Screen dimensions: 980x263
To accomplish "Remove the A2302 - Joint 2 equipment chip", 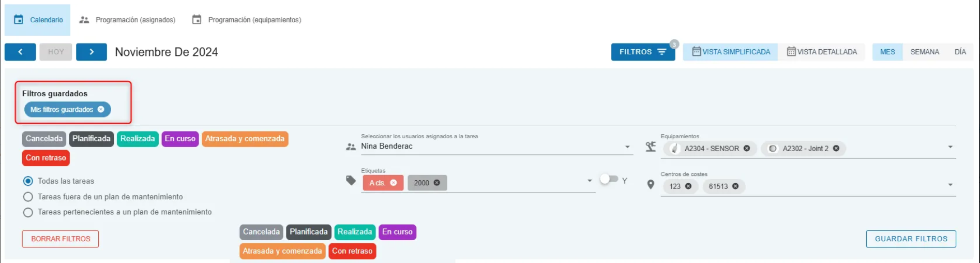I will (x=836, y=149).
